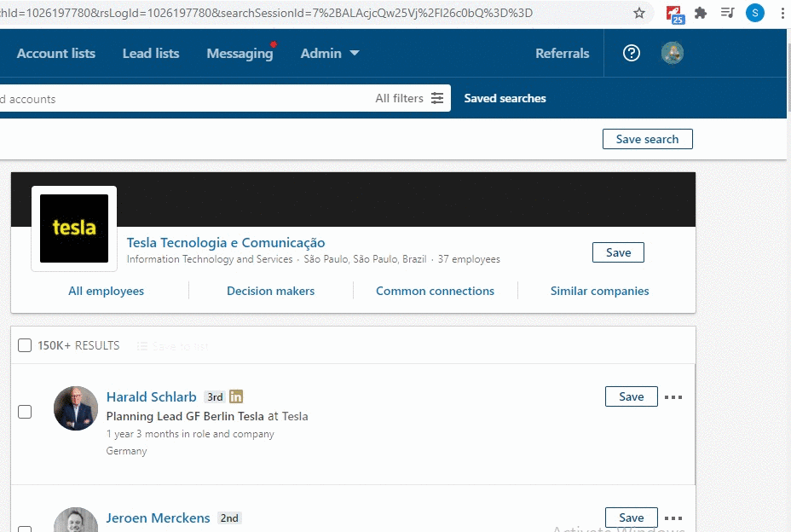Save lead Jeroen Merckens
791x532 pixels.
pyautogui.click(x=631, y=518)
